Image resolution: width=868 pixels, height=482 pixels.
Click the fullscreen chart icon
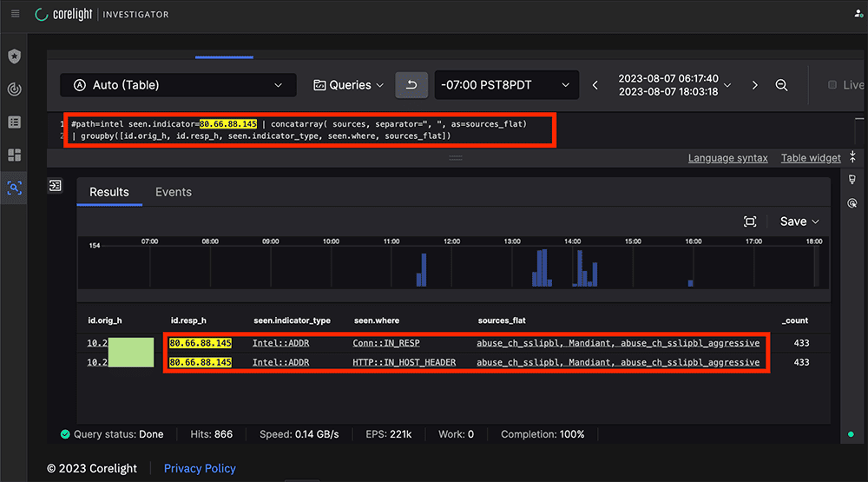[x=750, y=221]
